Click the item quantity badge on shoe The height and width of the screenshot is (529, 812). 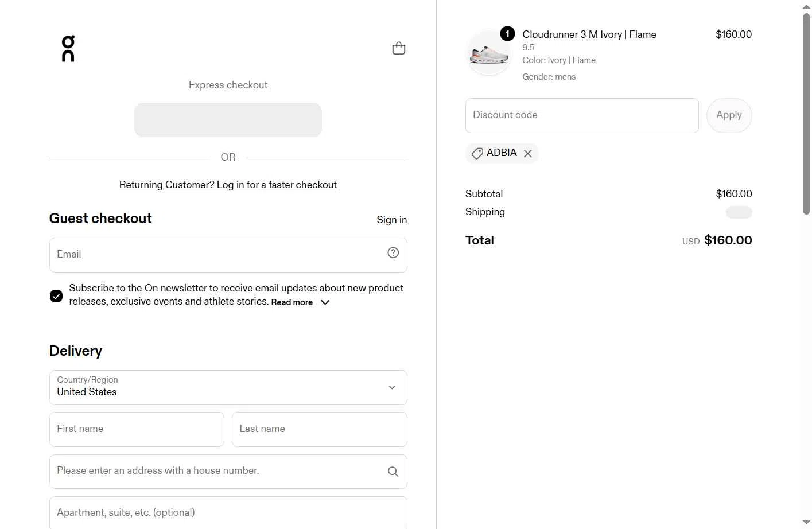[507, 34]
